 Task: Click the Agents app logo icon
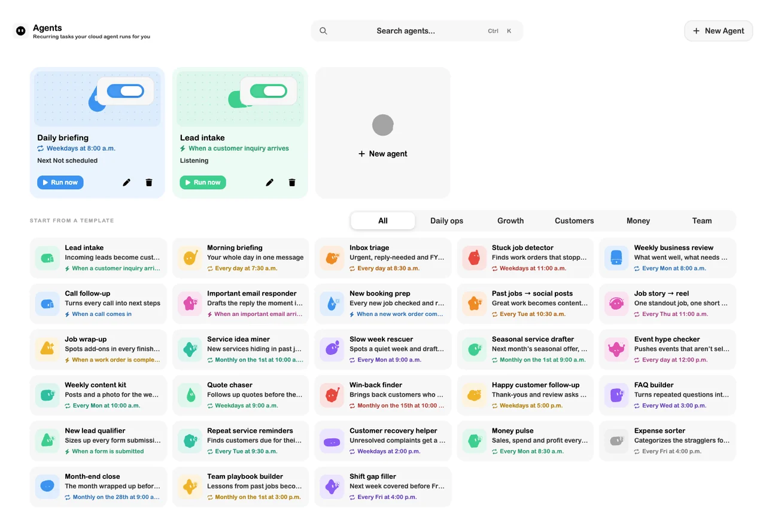tap(21, 31)
